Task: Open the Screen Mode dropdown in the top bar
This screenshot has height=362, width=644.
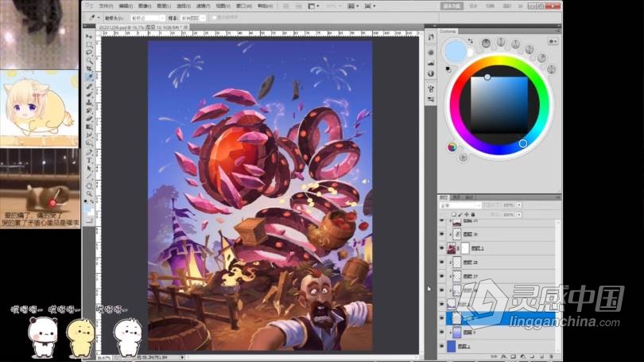Action: [370, 6]
